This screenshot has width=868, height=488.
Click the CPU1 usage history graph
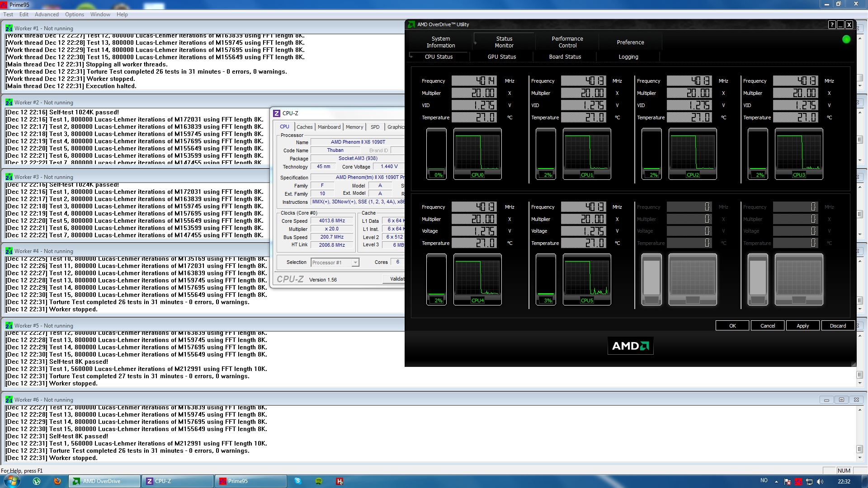click(x=587, y=154)
